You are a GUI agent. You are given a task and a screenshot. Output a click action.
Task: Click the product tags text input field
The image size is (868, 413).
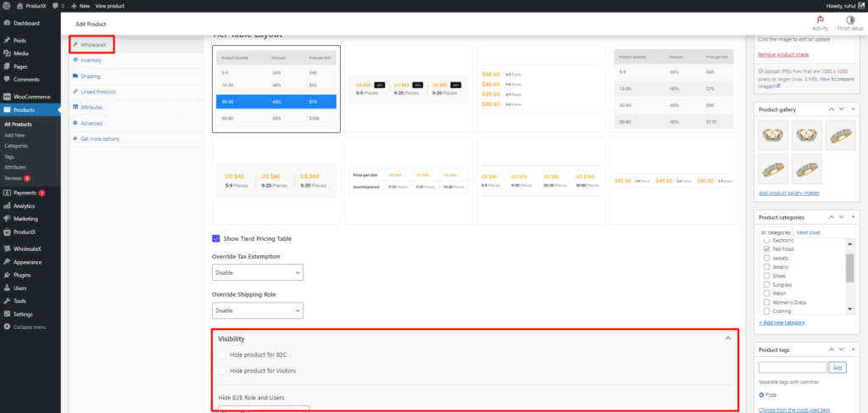coord(792,368)
